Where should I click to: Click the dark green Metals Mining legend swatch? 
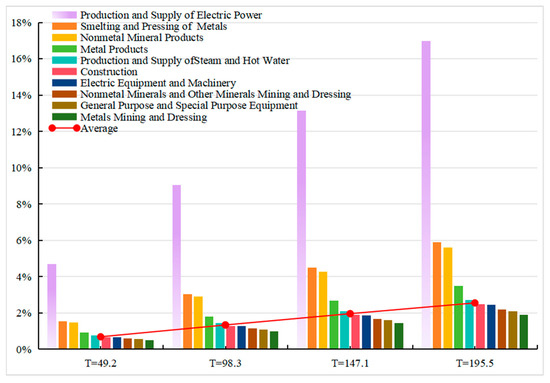64,117
